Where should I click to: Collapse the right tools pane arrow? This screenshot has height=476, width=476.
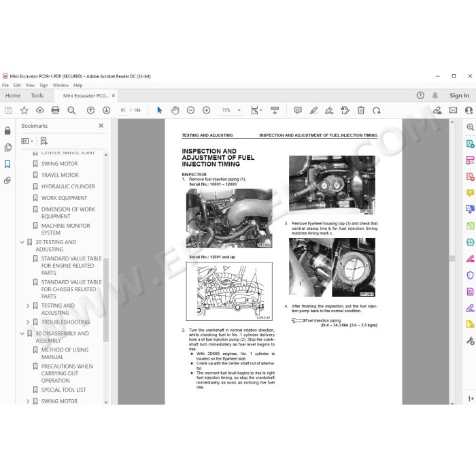coord(471,398)
